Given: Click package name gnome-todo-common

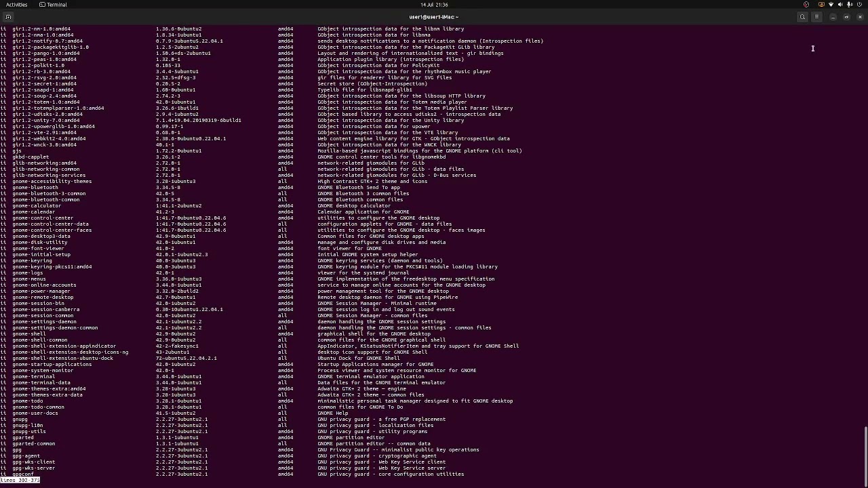Looking at the screenshot, I should pos(38,407).
